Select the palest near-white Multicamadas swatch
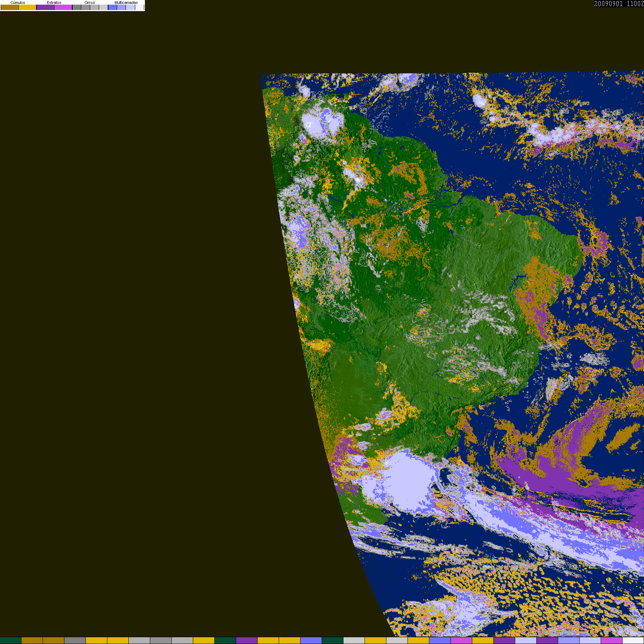Viewport: 644px width, 644px height. 140,7
